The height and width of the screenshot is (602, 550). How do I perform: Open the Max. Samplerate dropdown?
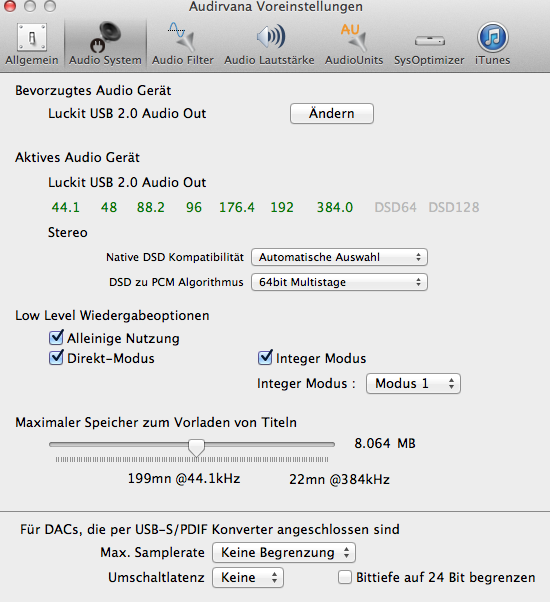(x=284, y=552)
